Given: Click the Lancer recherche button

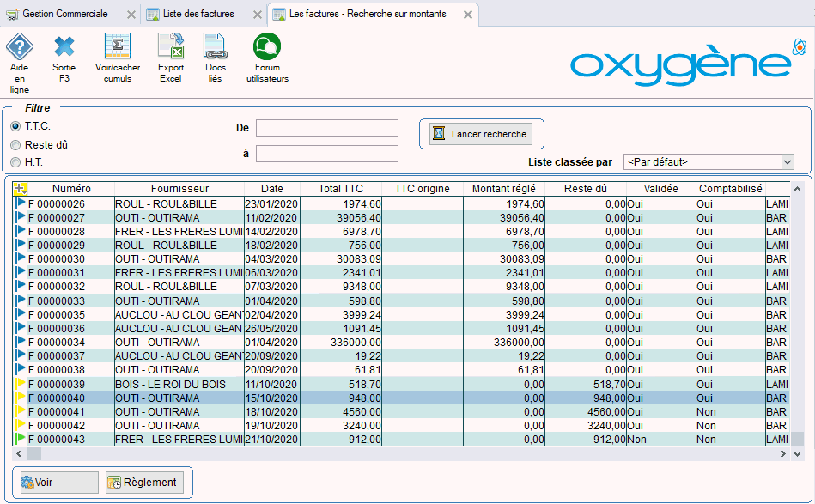Looking at the screenshot, I should coord(481,134).
